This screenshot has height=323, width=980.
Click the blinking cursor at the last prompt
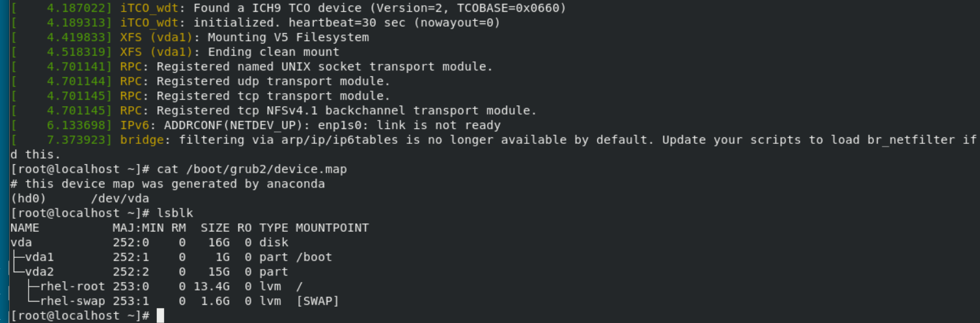(160, 316)
